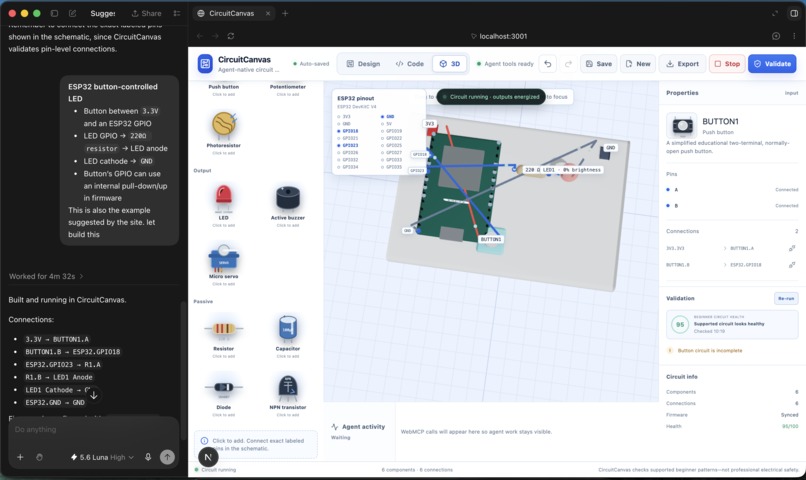Click the localhost:3001 address bar

point(499,36)
